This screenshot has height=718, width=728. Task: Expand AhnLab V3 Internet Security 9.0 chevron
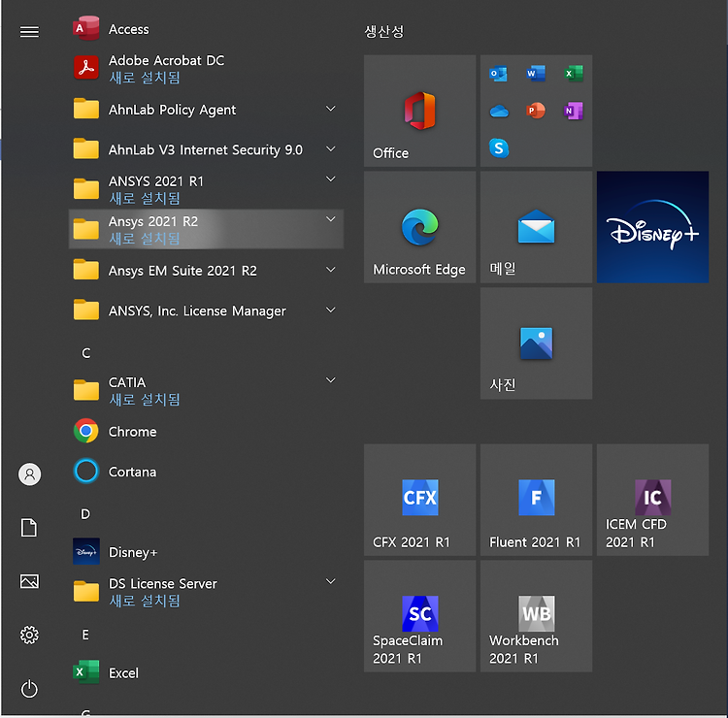pyautogui.click(x=331, y=149)
